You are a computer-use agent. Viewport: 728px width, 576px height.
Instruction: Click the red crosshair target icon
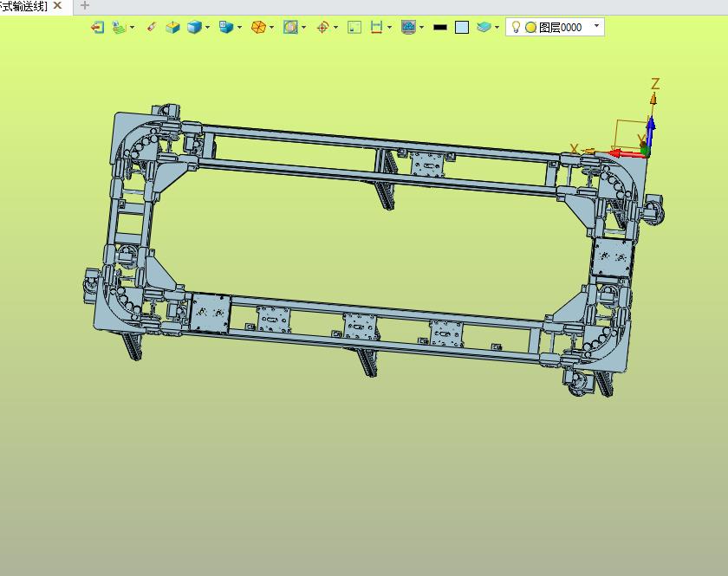pyautogui.click(x=322, y=28)
